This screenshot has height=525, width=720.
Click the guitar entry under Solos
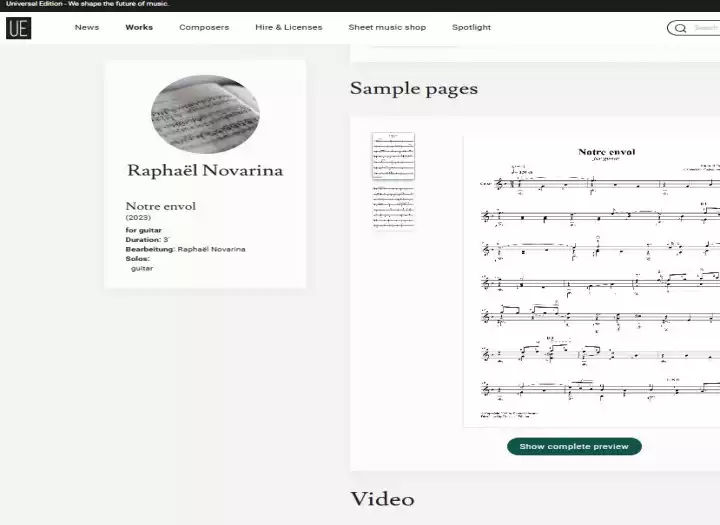click(x=142, y=268)
